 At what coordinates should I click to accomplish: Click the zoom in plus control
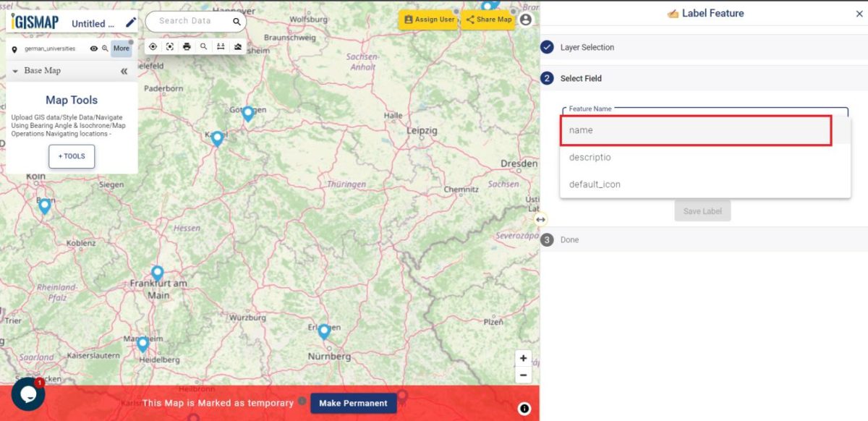[x=523, y=357]
